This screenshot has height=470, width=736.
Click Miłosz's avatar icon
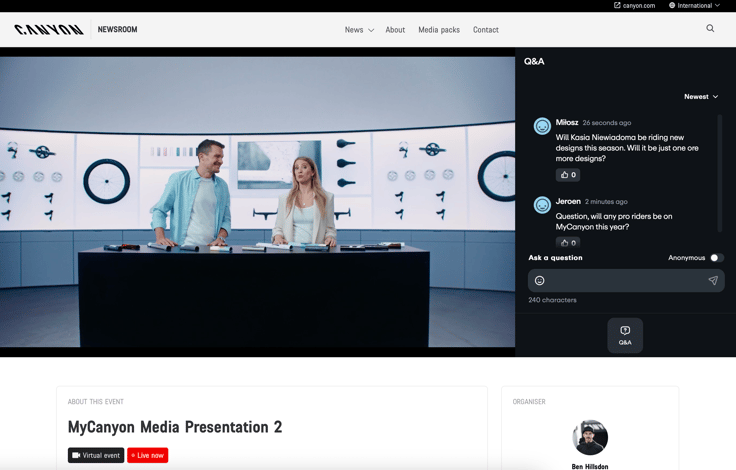click(x=542, y=126)
